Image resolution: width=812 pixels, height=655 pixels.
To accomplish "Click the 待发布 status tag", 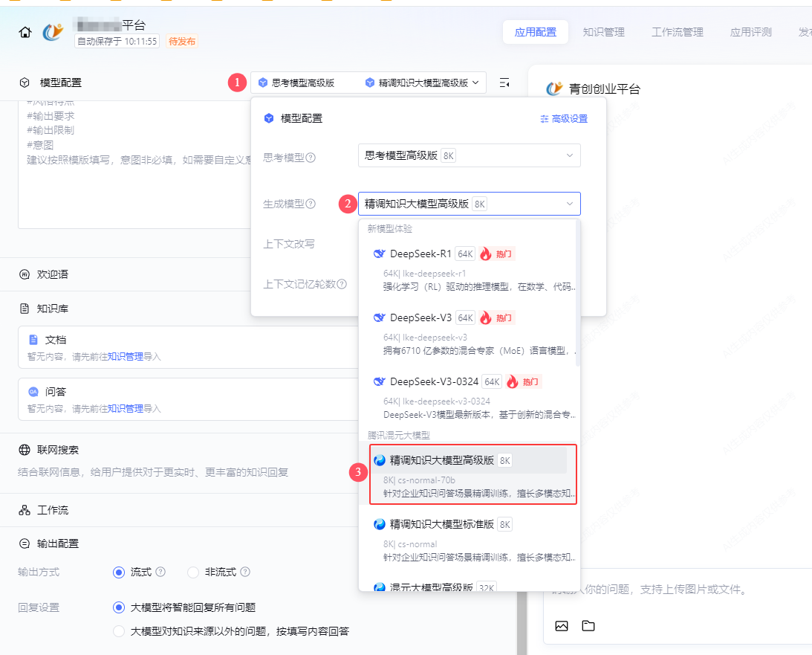I will coord(182,41).
